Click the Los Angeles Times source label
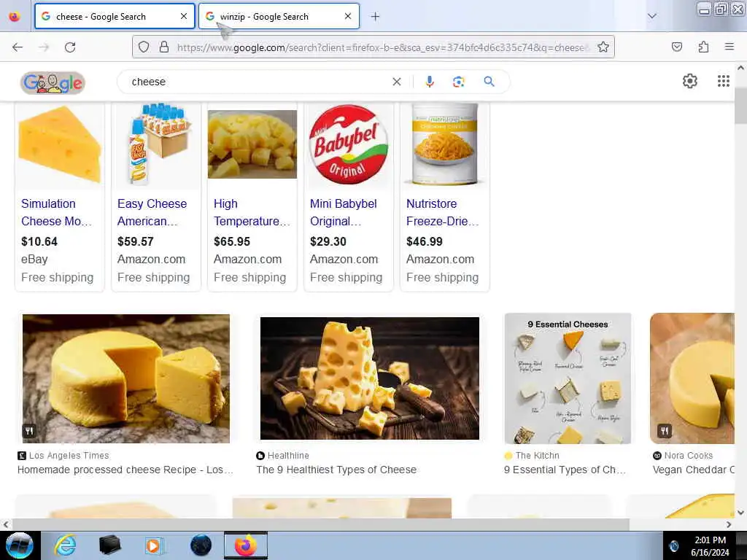The image size is (747, 560). click(x=69, y=455)
